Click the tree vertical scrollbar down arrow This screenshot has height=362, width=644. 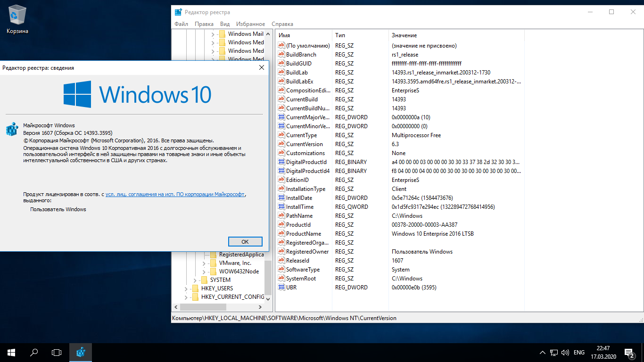[268, 299]
